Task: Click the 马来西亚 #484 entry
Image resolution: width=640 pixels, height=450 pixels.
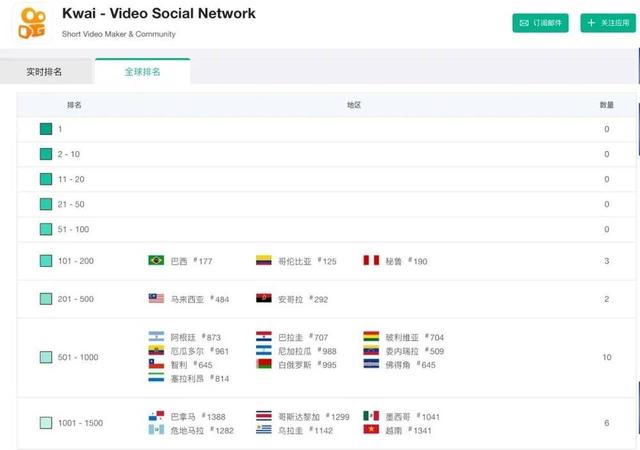Action: point(200,299)
